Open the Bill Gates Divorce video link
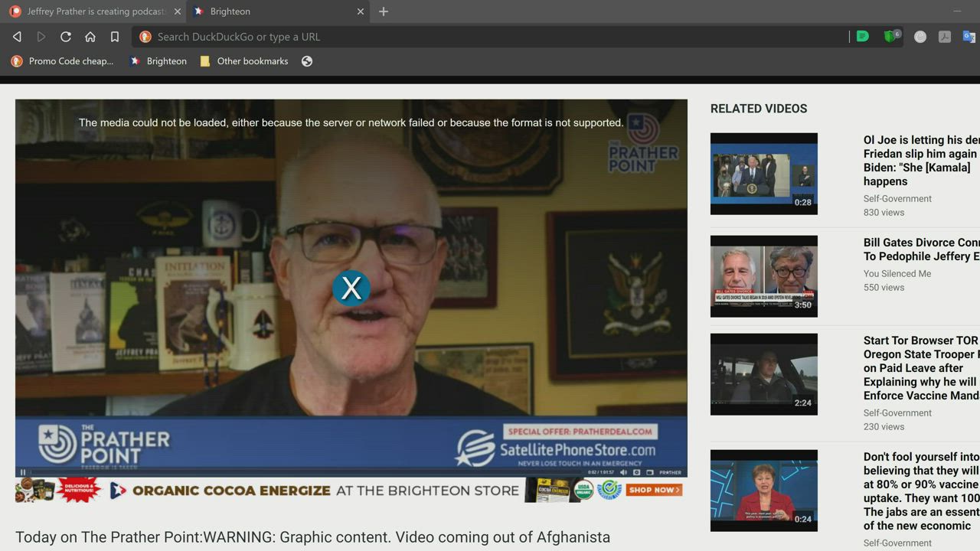This screenshot has height=551, width=980. tap(921, 249)
